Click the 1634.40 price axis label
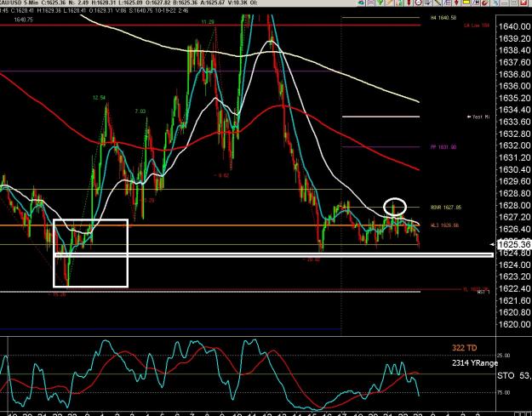 coord(514,110)
